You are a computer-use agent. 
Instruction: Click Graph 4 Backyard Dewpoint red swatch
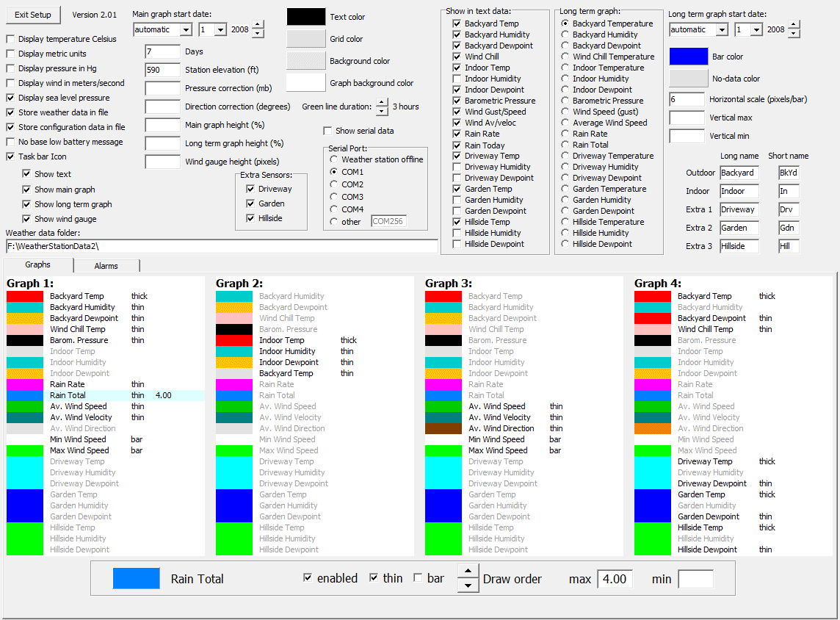coord(653,318)
